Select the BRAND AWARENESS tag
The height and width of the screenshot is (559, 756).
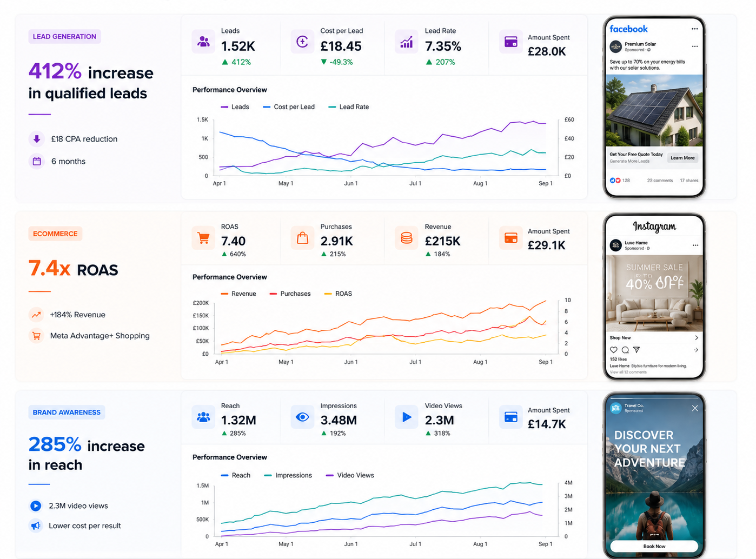67,412
